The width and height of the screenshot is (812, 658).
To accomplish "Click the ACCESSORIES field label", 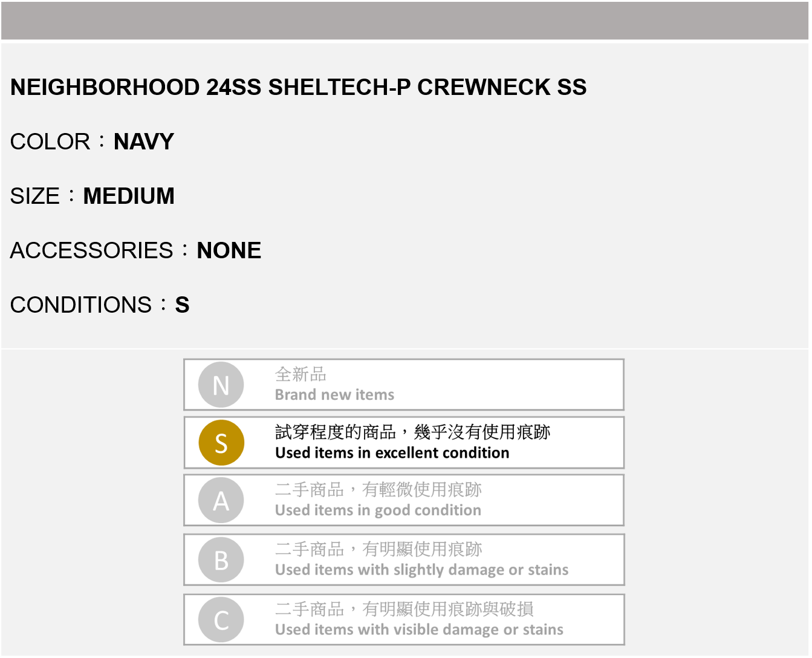I will (92, 250).
